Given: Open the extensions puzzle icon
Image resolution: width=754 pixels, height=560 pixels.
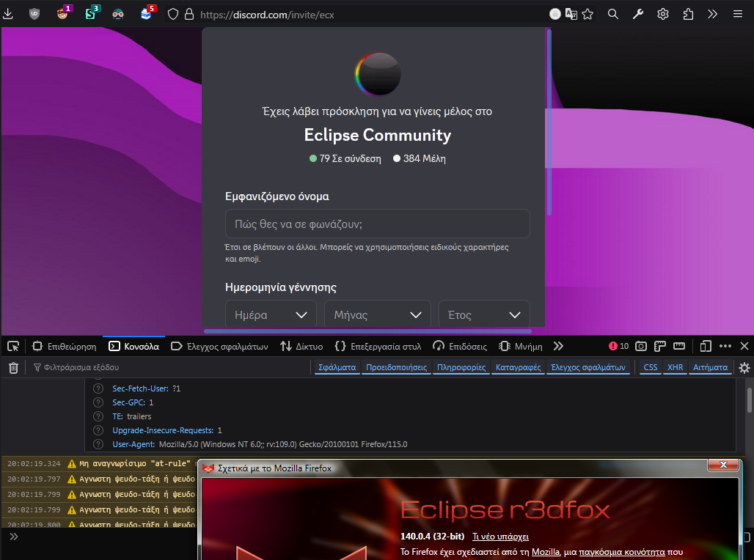Looking at the screenshot, I should tap(688, 14).
